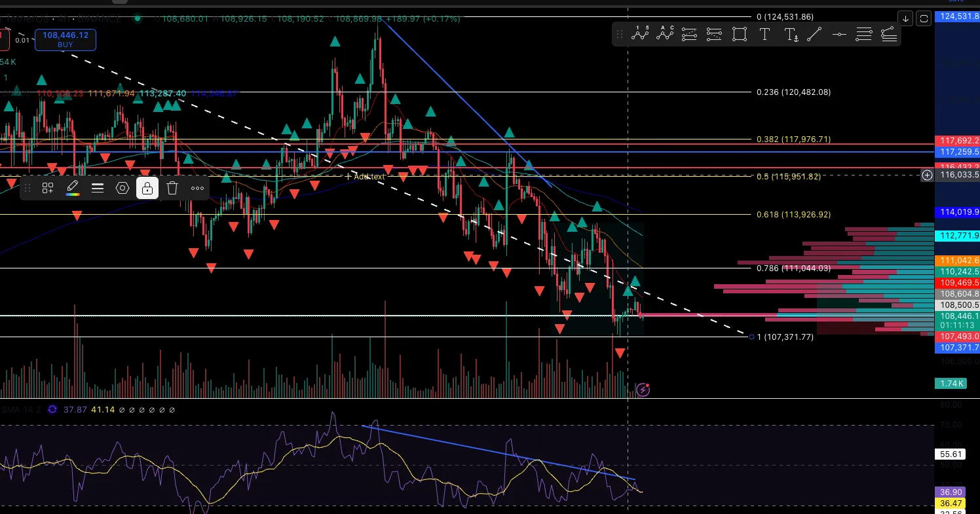
Task: Select the last tool in favorites toolbar
Action: (889, 35)
